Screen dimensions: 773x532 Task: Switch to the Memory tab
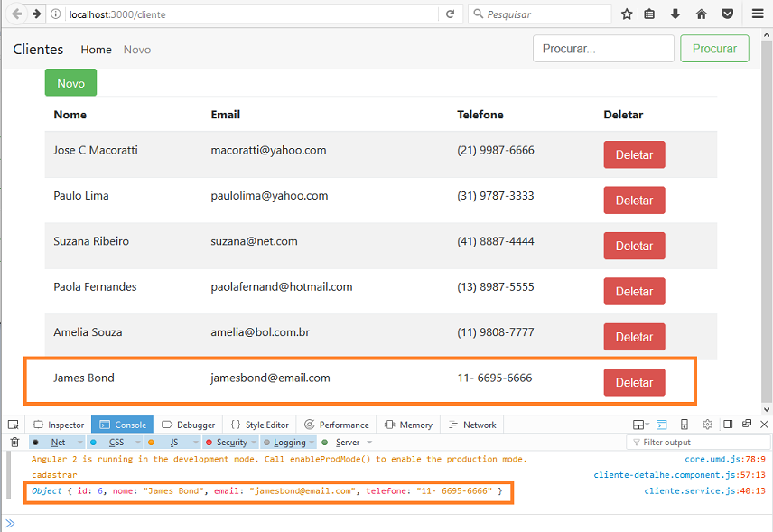click(x=408, y=425)
